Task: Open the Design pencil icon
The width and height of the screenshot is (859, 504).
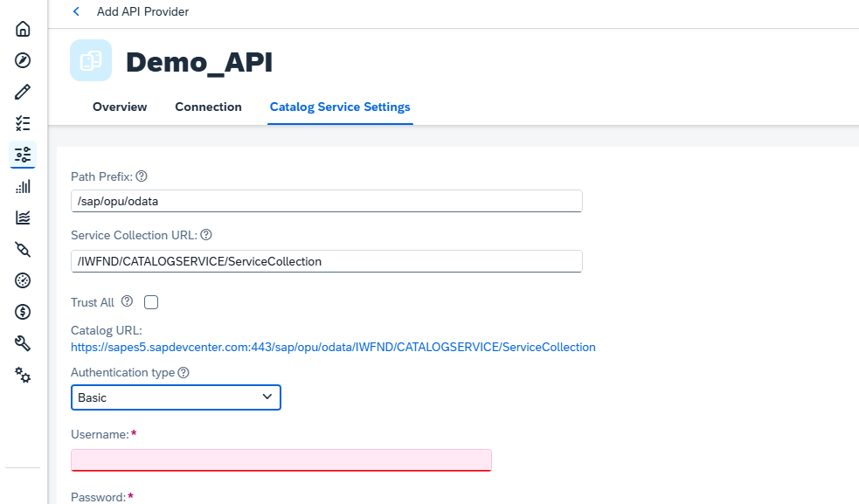Action: tap(23, 92)
